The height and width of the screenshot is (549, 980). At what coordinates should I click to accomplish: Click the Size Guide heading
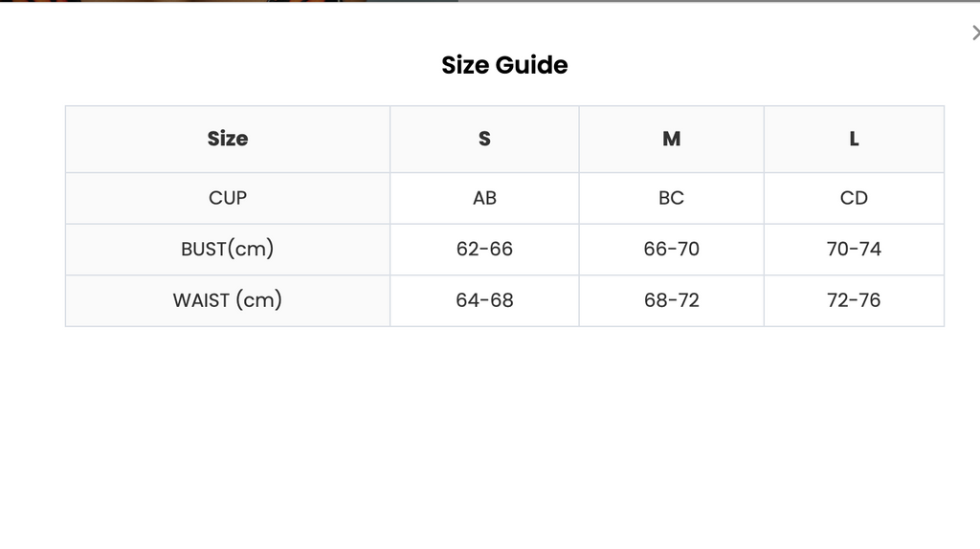pyautogui.click(x=504, y=65)
